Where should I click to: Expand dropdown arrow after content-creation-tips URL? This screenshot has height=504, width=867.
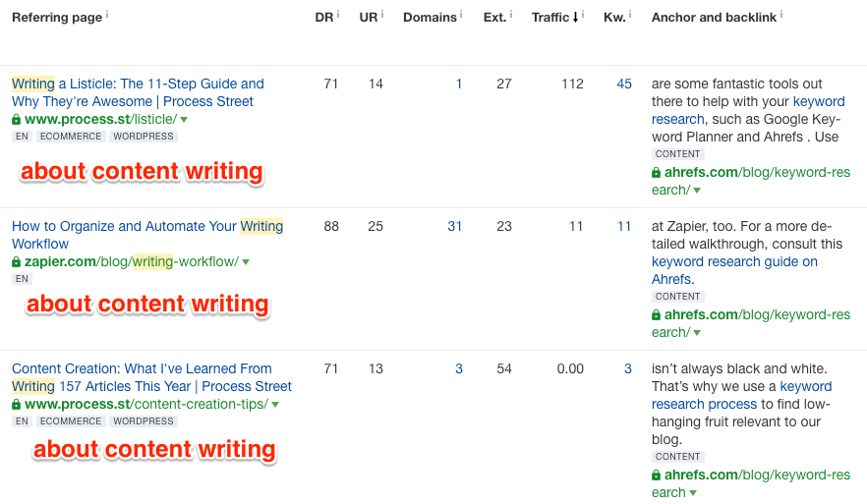[x=275, y=405]
